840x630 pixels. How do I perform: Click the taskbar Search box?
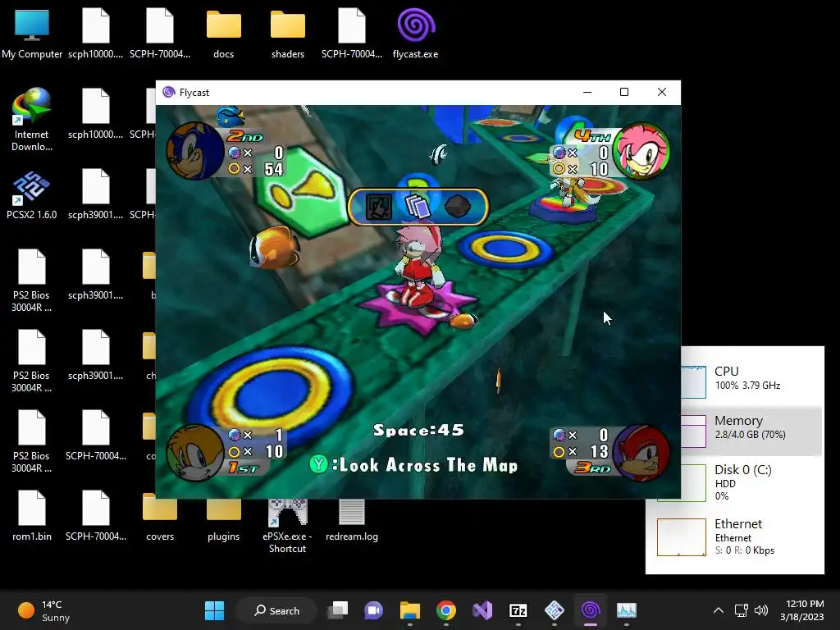point(277,610)
